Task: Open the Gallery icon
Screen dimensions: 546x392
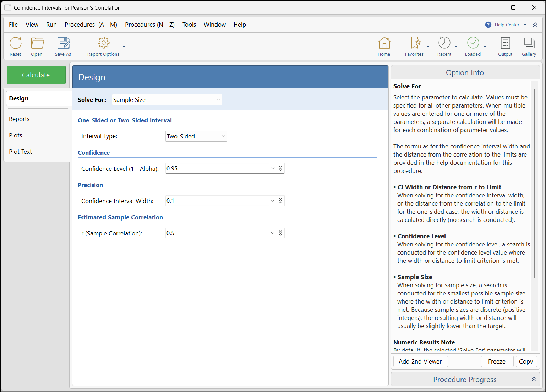Action: click(529, 43)
